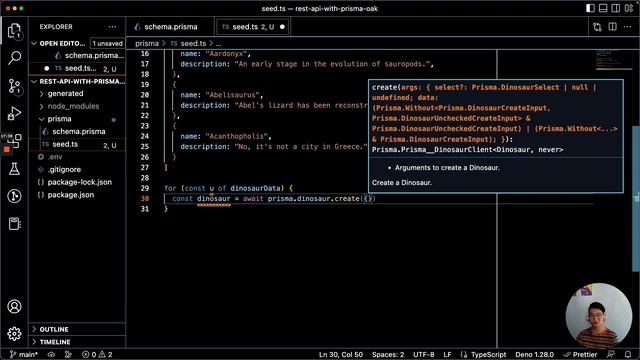Click the Deno 1.28.0 status item
640x360 pixels.
click(534, 354)
